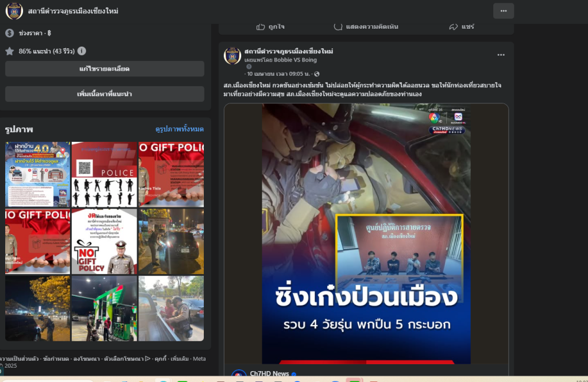This screenshot has height=382, width=588.
Task: Click the post author's profile avatar
Action: 233,56
